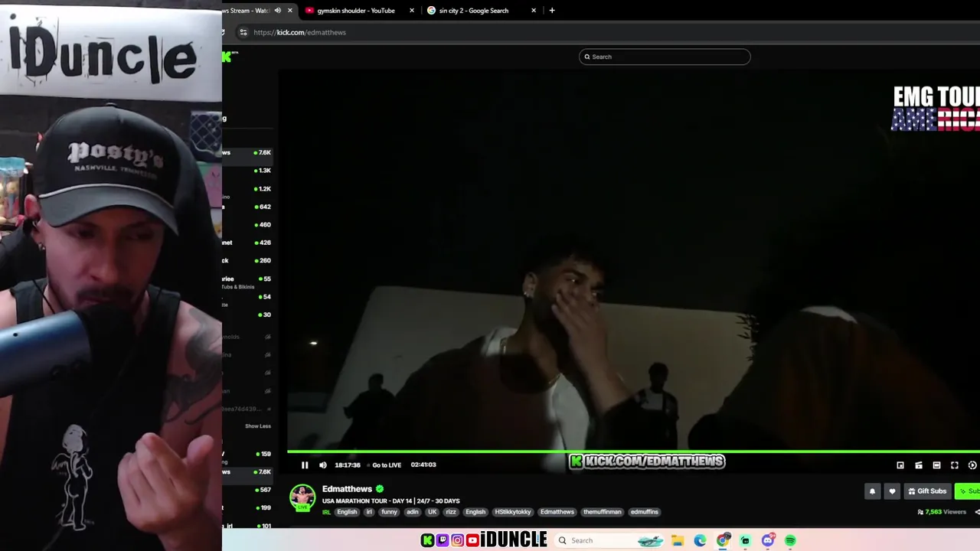Image resolution: width=980 pixels, height=551 pixels.
Task: Open Google Chrome from taskbar
Action: (x=723, y=540)
